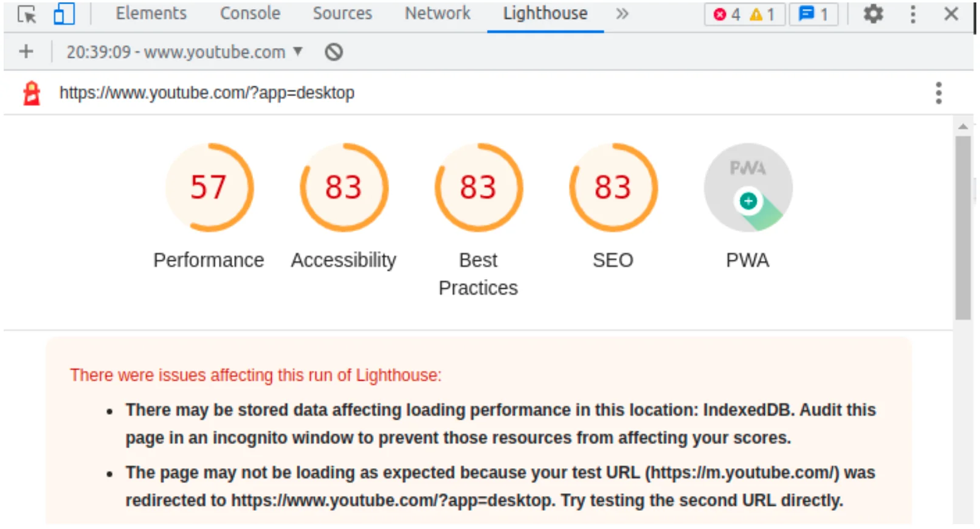Activate the inspect element picker icon

pyautogui.click(x=26, y=14)
